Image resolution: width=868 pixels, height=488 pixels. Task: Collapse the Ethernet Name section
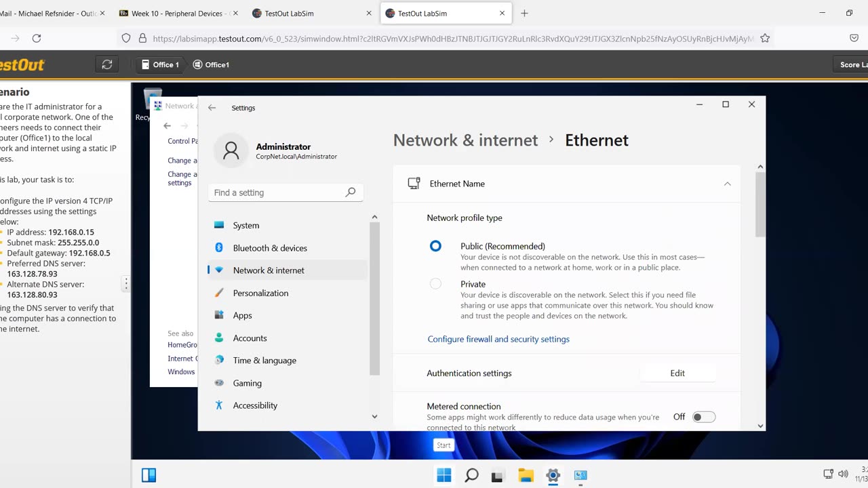727,184
